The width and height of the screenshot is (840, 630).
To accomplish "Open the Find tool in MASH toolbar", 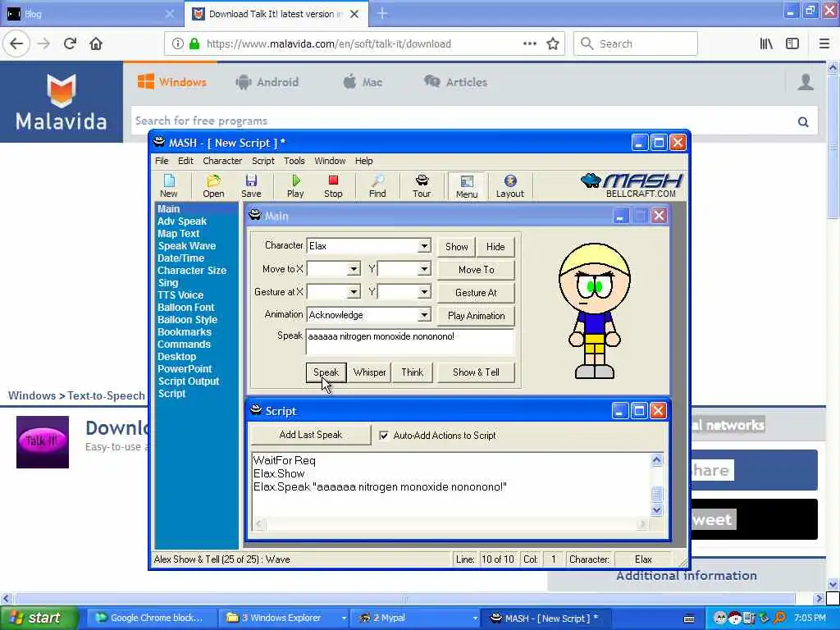I will (377, 186).
